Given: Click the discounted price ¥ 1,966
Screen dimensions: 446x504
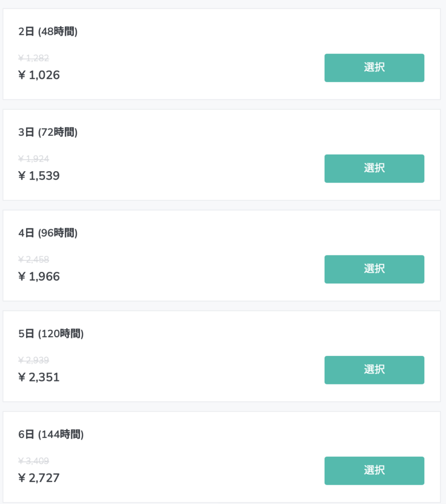Looking at the screenshot, I should 39,277.
